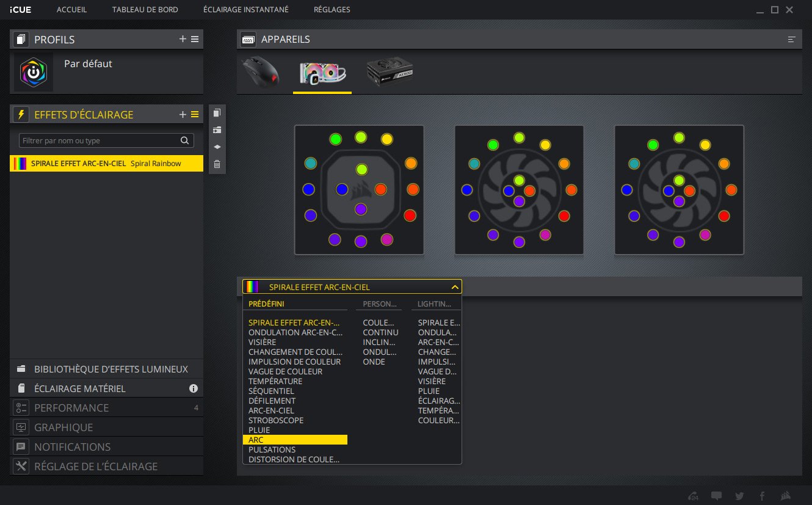Click the green LED on pump head ring
The image size is (812, 505).
335,139
